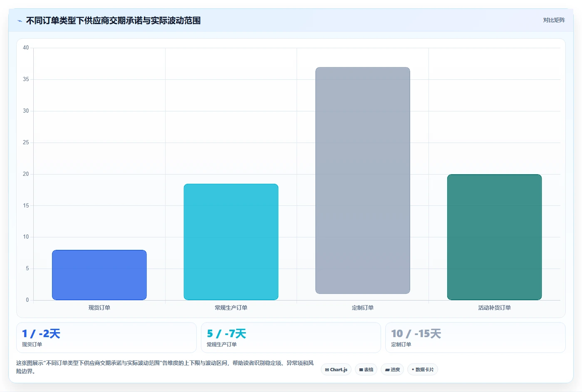The height and width of the screenshot is (392, 582).
Task: Select the 5 / -7天 常规生产订单 card
Action: (x=291, y=338)
